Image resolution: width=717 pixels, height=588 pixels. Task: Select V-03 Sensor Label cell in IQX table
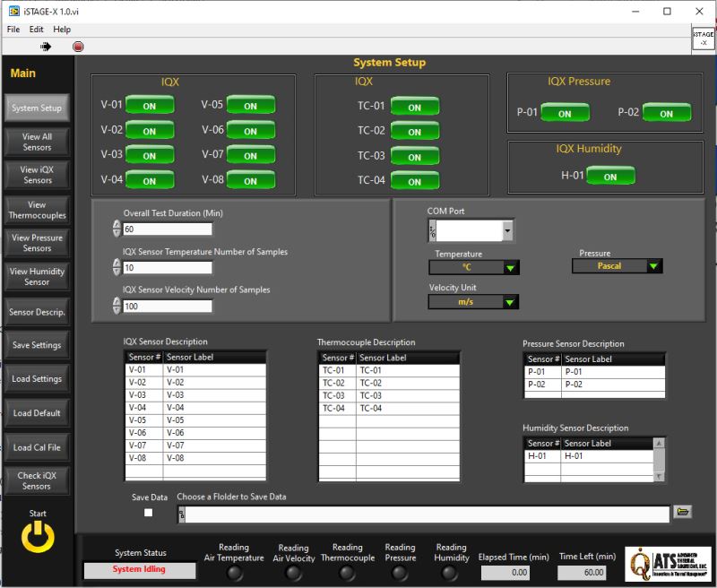(214, 394)
